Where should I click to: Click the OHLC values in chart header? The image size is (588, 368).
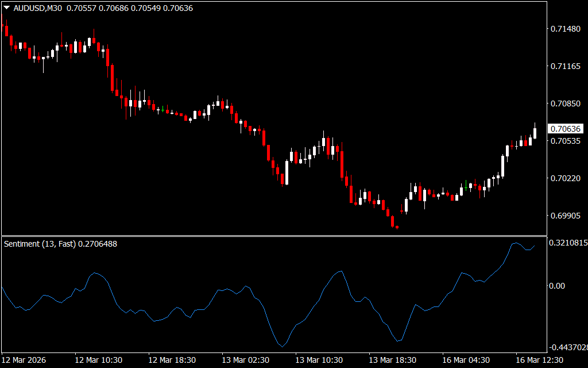pyautogui.click(x=130, y=8)
